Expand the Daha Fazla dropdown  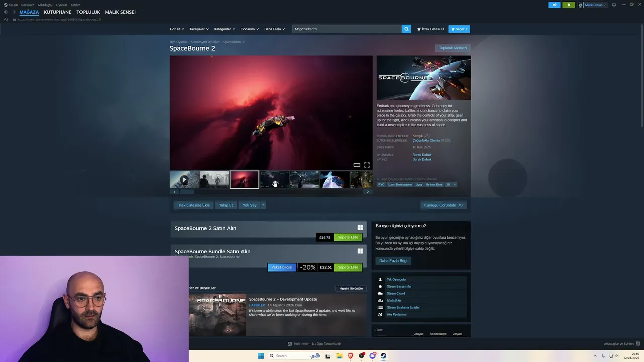[274, 29]
